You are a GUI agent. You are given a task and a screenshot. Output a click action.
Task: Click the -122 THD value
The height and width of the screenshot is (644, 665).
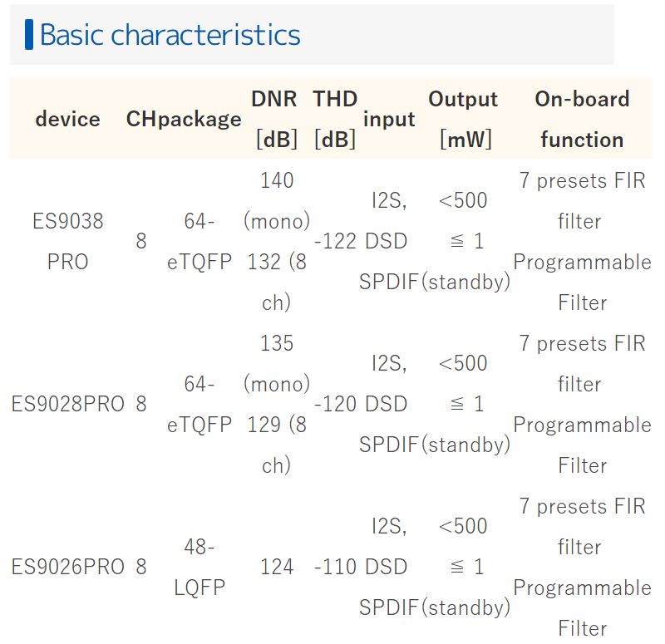(335, 241)
